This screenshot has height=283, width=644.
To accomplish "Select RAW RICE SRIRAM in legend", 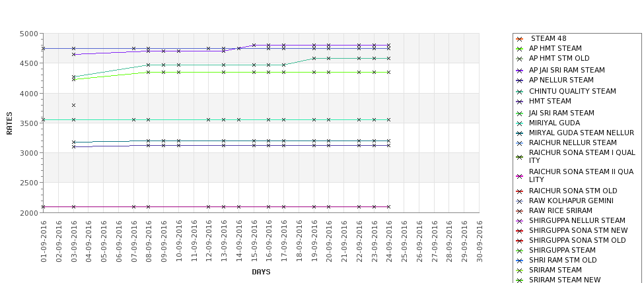I will [x=561, y=210].
